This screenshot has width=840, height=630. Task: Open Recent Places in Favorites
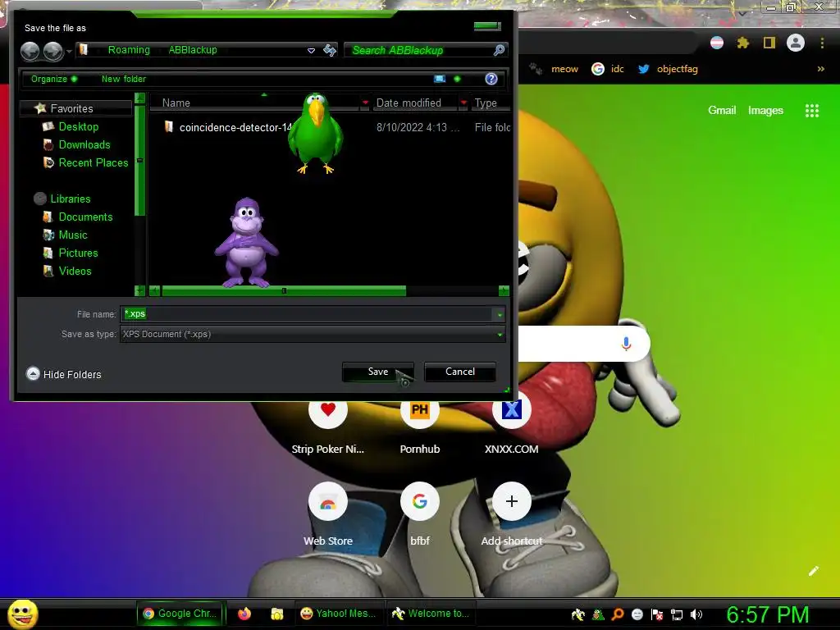point(94,163)
